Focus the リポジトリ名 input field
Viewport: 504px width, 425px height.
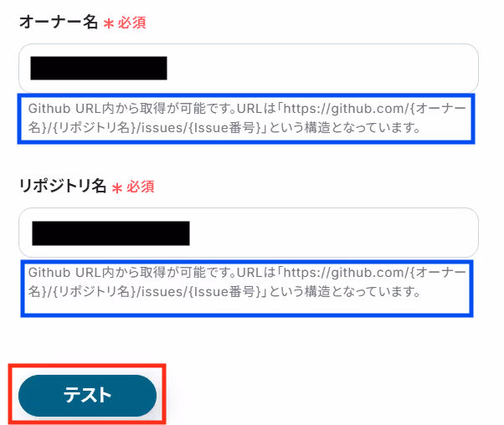(249, 233)
